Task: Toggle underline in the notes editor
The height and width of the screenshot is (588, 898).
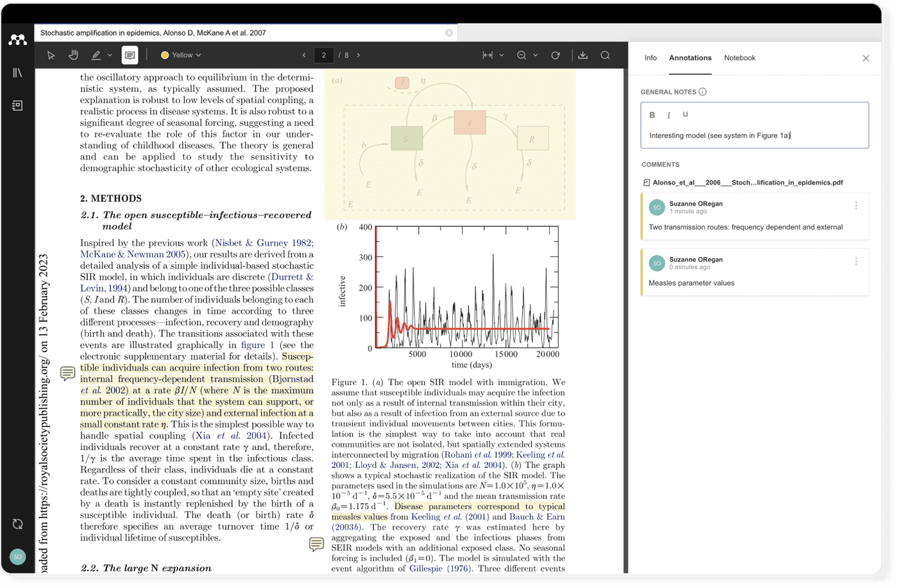Action: pos(684,115)
